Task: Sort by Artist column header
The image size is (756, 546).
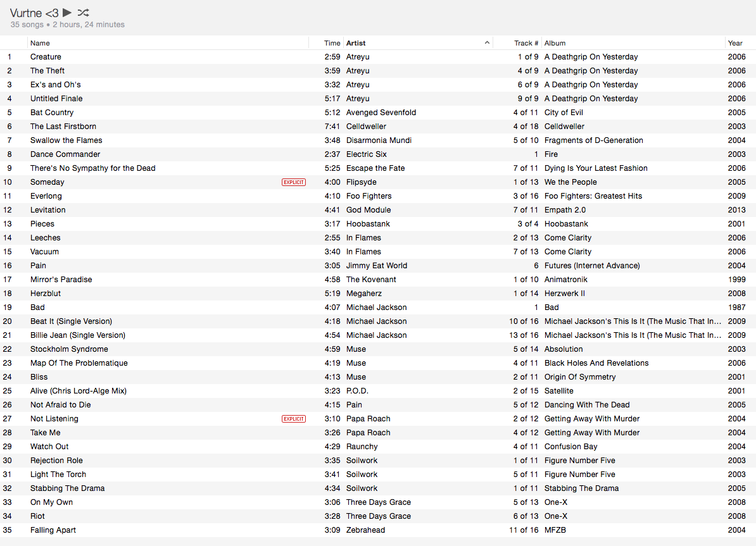Action: [356, 43]
